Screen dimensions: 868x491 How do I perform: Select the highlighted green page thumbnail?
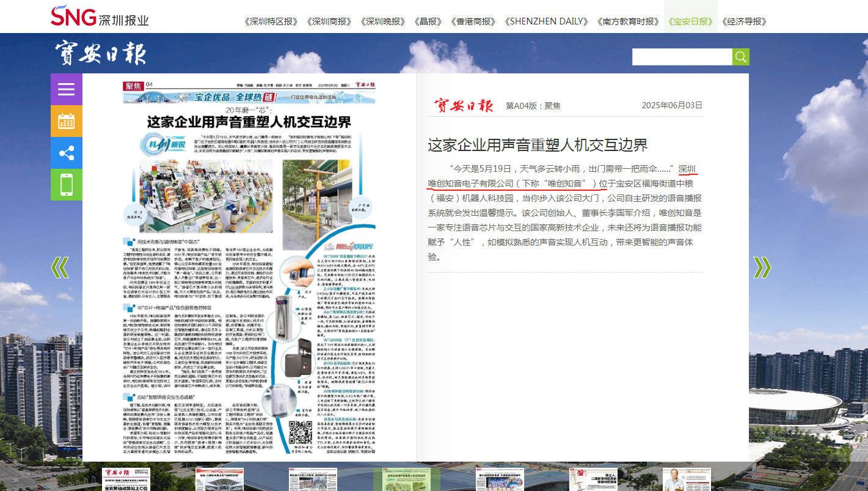406,479
